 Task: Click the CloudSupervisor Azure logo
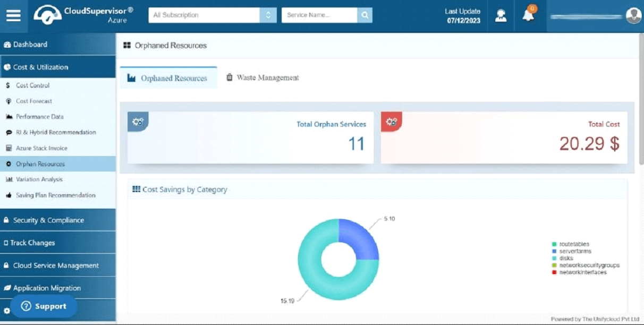pyautogui.click(x=83, y=15)
